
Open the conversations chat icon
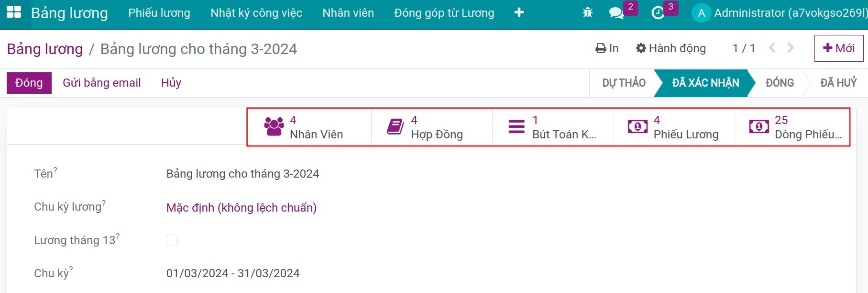tap(617, 13)
